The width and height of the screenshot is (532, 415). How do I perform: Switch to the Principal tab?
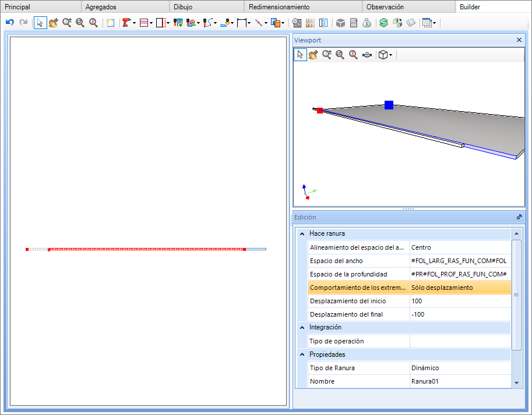coord(17,7)
